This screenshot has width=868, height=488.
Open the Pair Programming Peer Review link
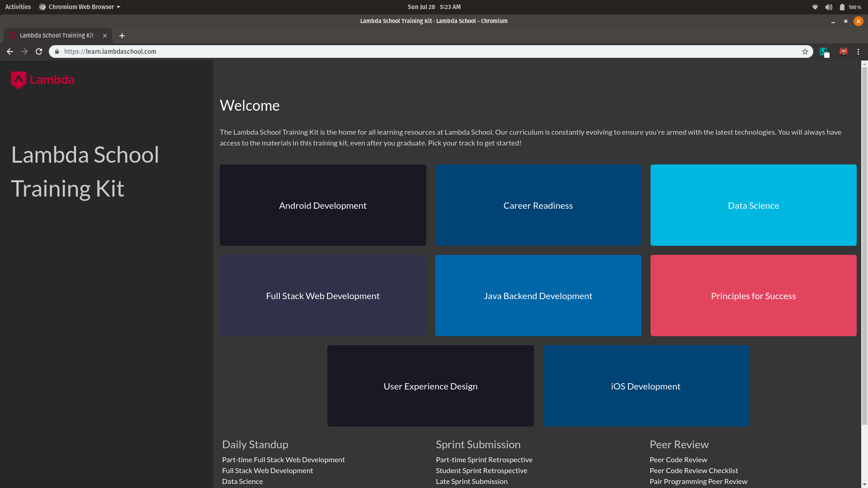coord(698,481)
